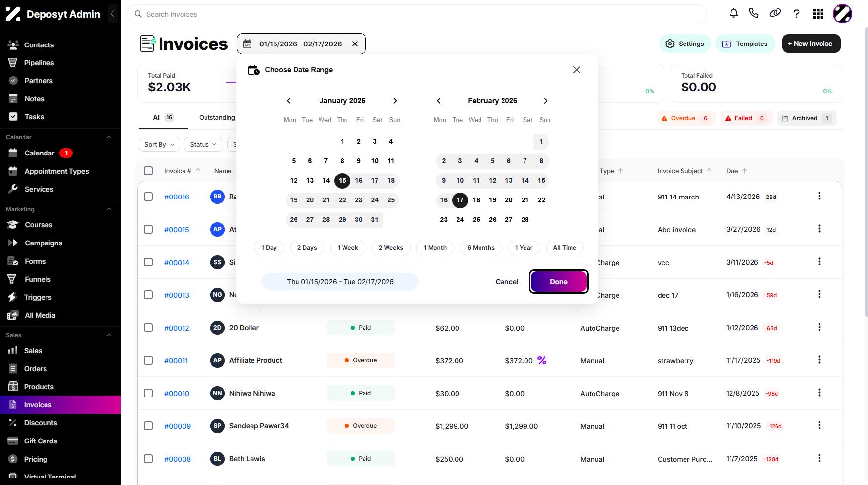This screenshot has height=485, width=868.
Task: Sort by the Due column
Action: 736,171
